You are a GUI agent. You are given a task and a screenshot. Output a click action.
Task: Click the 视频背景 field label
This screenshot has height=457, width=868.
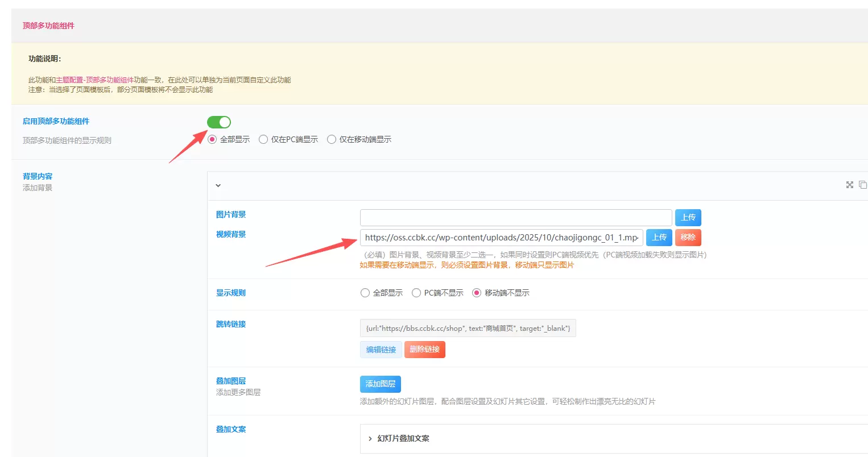[x=231, y=234]
